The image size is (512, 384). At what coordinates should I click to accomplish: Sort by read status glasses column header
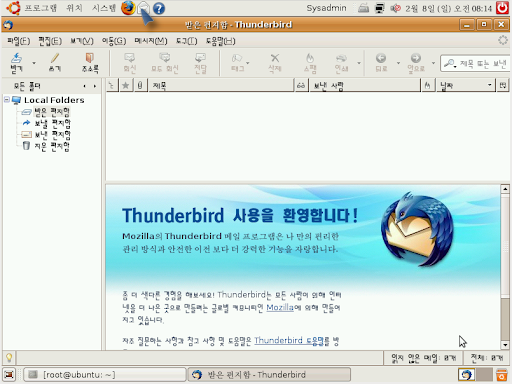[301, 85]
